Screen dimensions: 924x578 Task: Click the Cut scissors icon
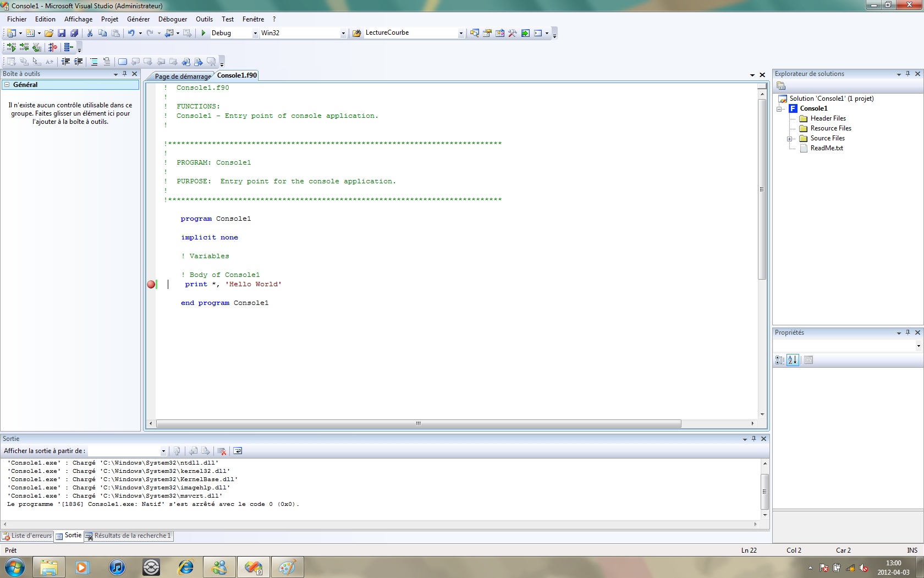click(90, 33)
